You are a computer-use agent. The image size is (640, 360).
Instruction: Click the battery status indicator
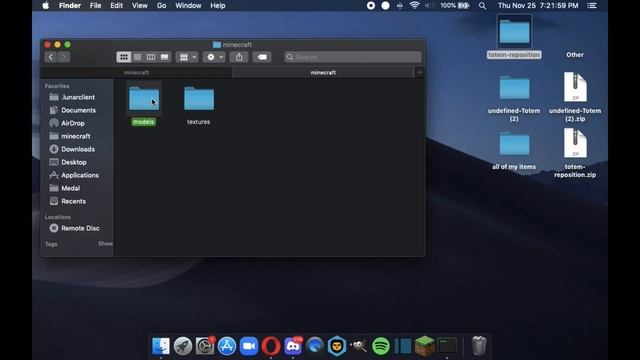[455, 6]
